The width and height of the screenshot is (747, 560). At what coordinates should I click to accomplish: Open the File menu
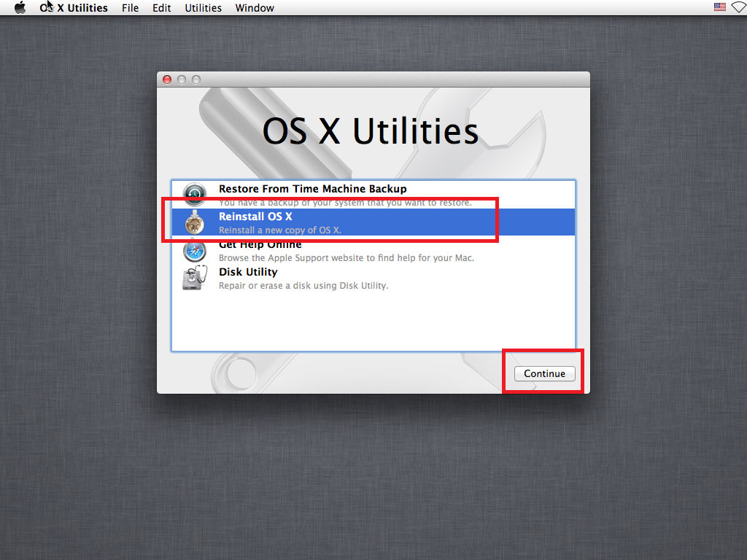click(130, 7)
